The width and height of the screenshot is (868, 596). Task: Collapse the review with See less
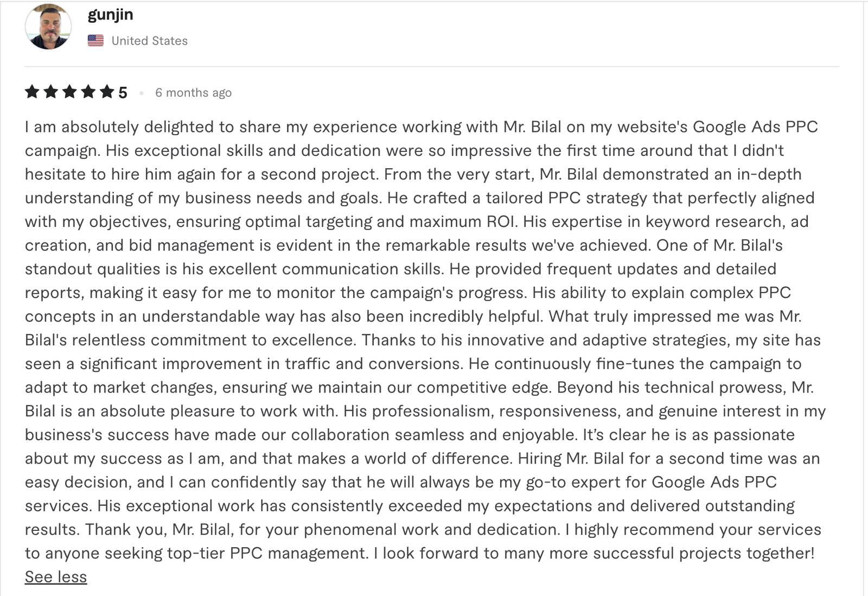(x=56, y=577)
